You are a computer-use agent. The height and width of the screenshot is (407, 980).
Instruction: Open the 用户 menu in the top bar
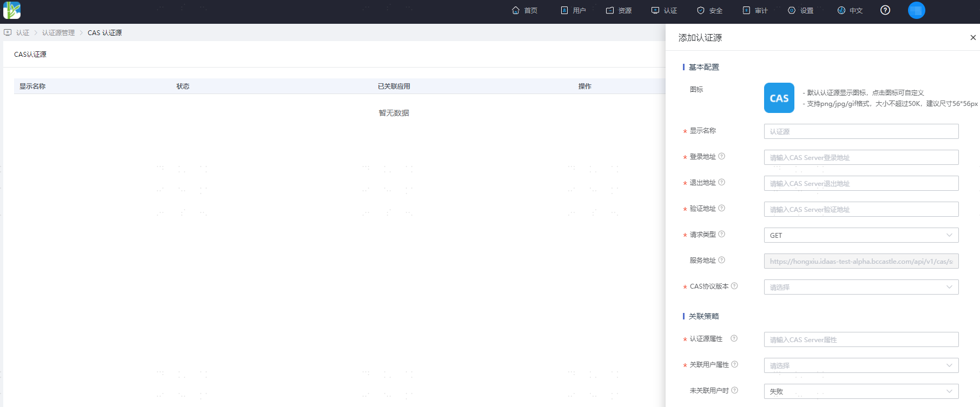pyautogui.click(x=573, y=10)
